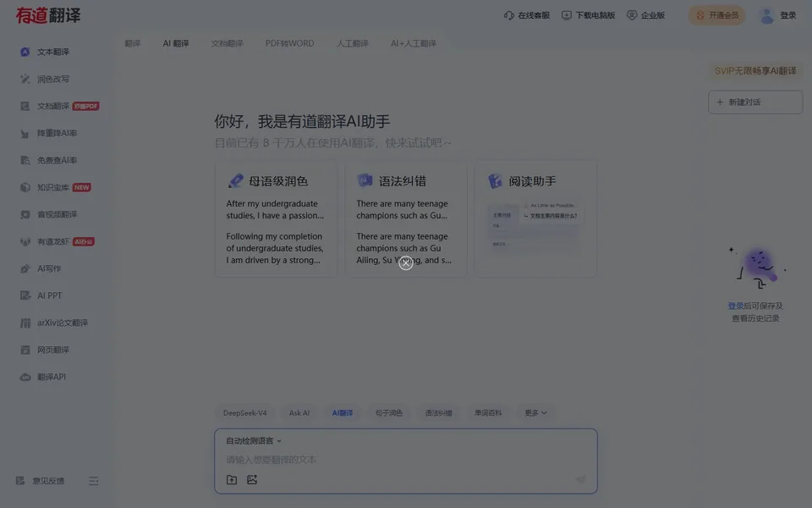Click the 有道龙虾 lobster icon
Viewport: 812px width, 508px height.
tap(25, 241)
